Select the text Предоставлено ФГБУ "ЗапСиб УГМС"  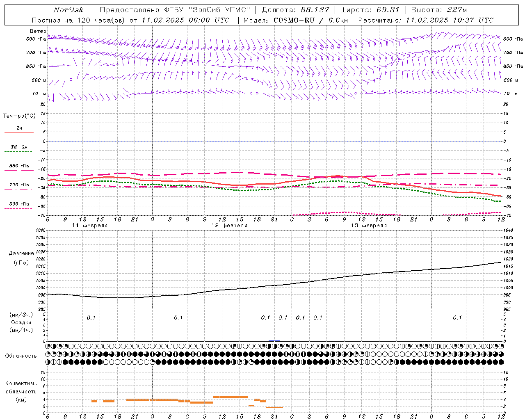175,10
